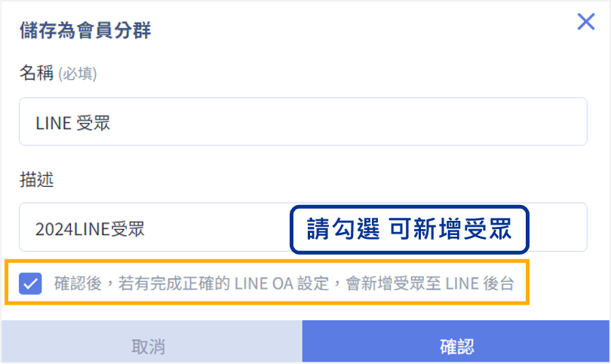Viewport: 611px width, 364px height.
Task: Close the 儲存為會員分群 dialog
Action: pos(586,21)
